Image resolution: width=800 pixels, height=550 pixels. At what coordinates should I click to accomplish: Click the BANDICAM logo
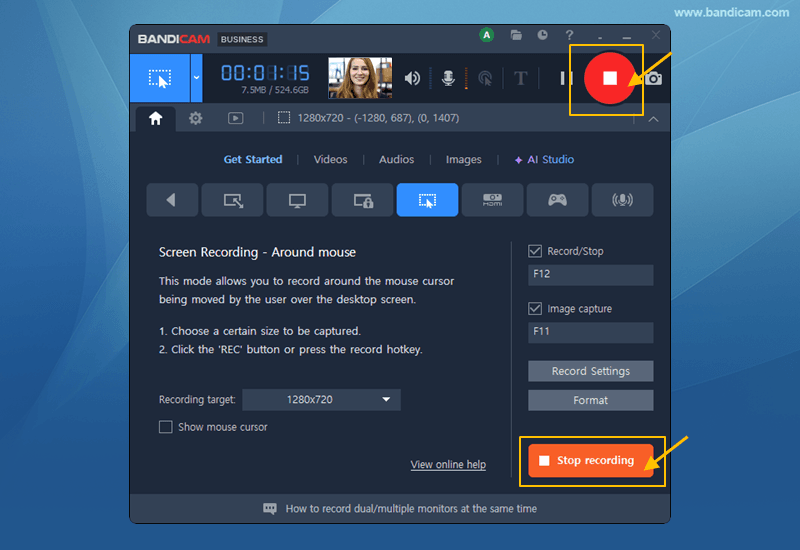coord(173,39)
